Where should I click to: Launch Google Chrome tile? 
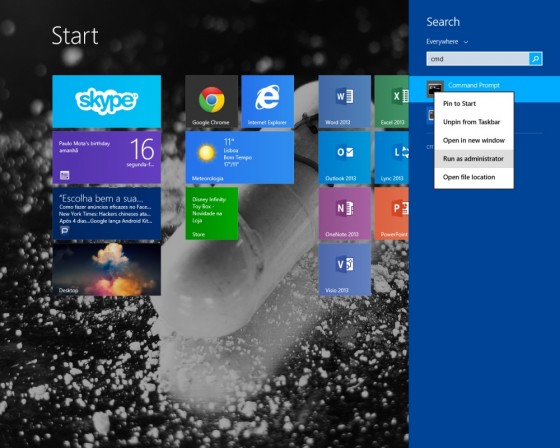(211, 101)
